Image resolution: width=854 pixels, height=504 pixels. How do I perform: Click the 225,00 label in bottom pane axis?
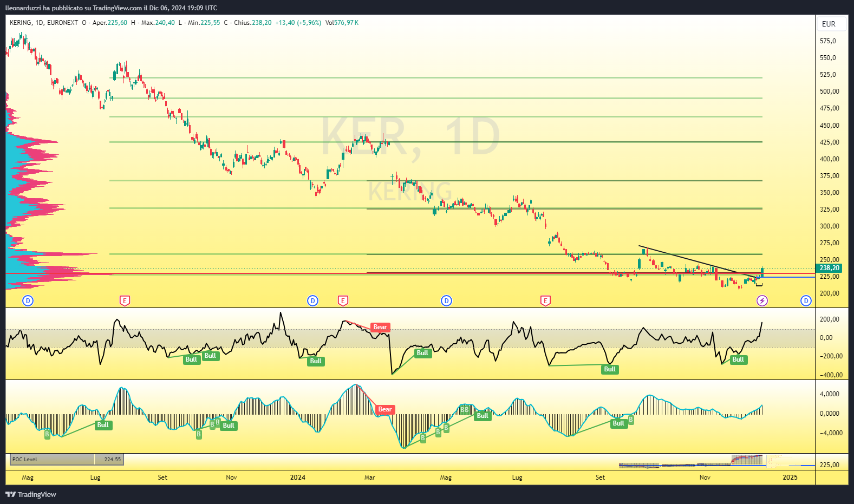[x=829, y=465]
